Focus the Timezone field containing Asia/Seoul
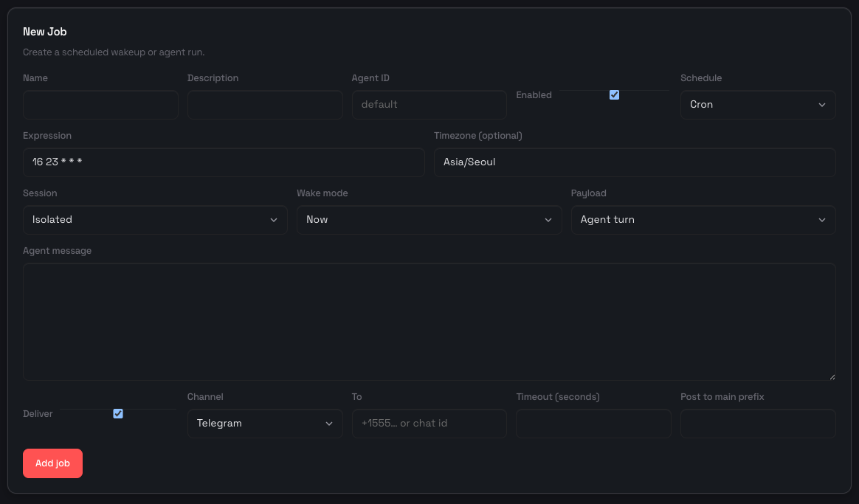The image size is (859, 504). pyautogui.click(x=634, y=162)
